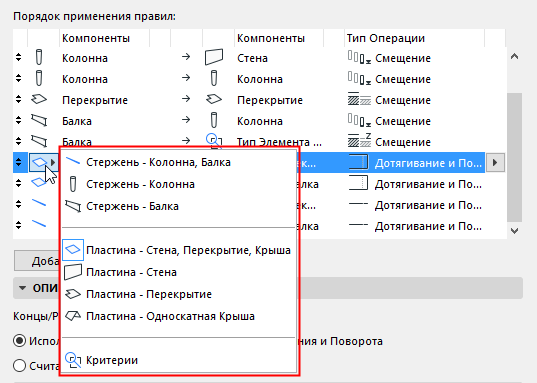This screenshot has width=537, height=383.
Task: Click hatched offset icon in Перекрытие row
Action: click(359, 99)
